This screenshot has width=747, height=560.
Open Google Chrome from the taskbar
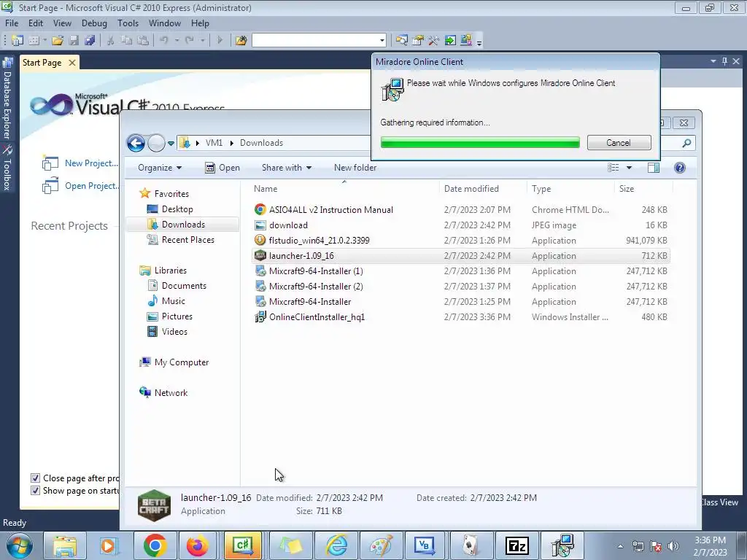coord(155,545)
